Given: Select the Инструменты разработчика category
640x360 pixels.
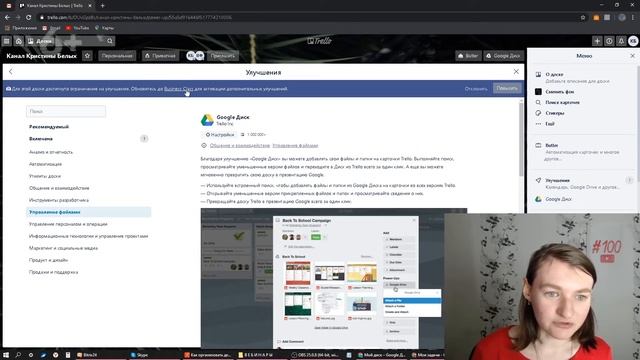Looking at the screenshot, I should (x=59, y=200).
